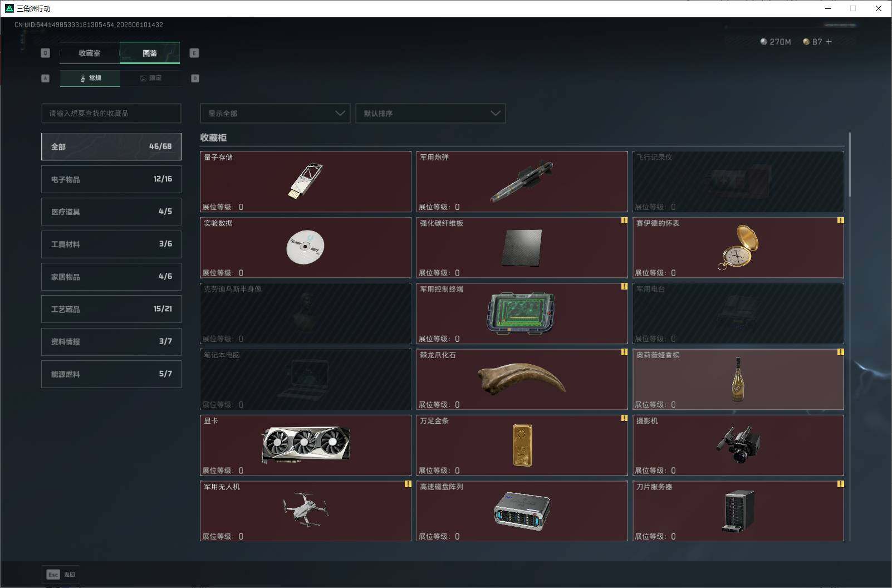Select the 万足金条 gold bar
The image size is (892, 588).
click(x=522, y=445)
